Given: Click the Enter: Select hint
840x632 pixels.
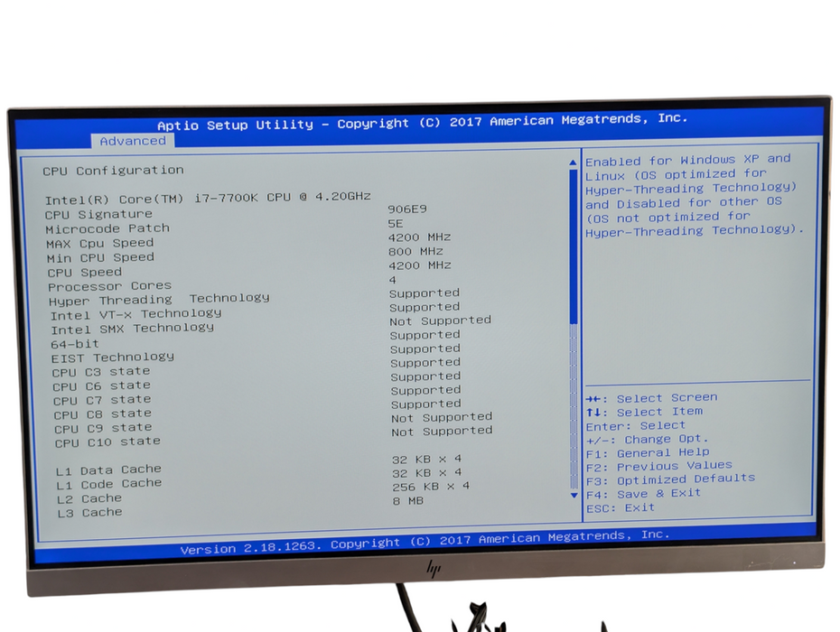Looking at the screenshot, I should pos(635,426).
